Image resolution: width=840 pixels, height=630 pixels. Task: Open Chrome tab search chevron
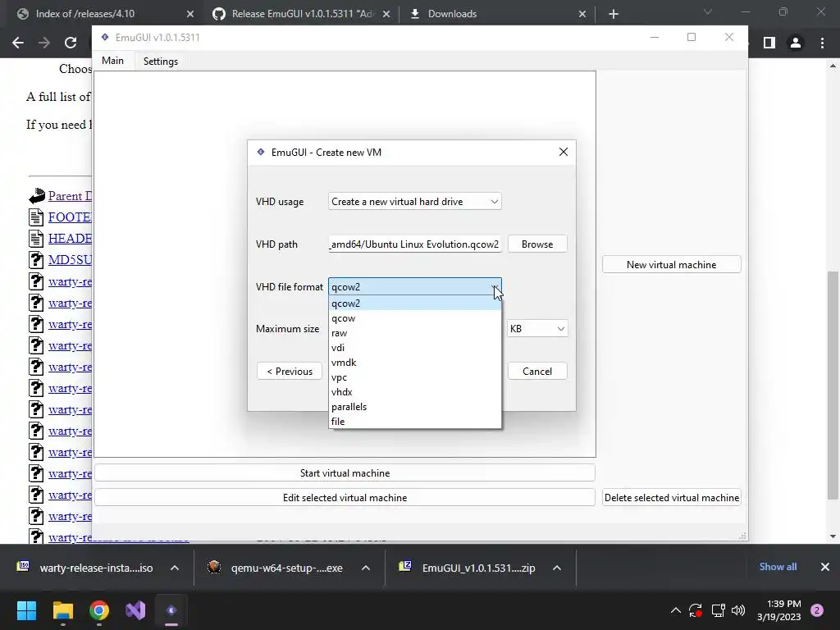tap(708, 11)
